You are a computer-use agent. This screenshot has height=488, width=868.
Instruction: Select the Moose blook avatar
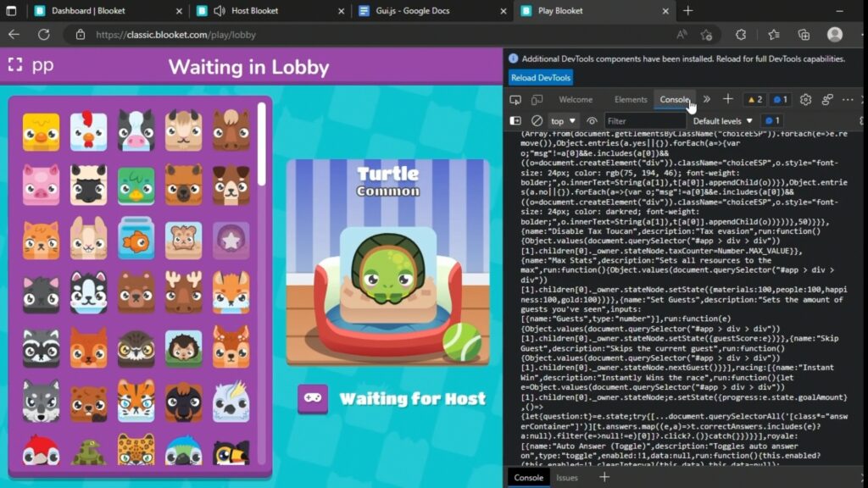184,292
